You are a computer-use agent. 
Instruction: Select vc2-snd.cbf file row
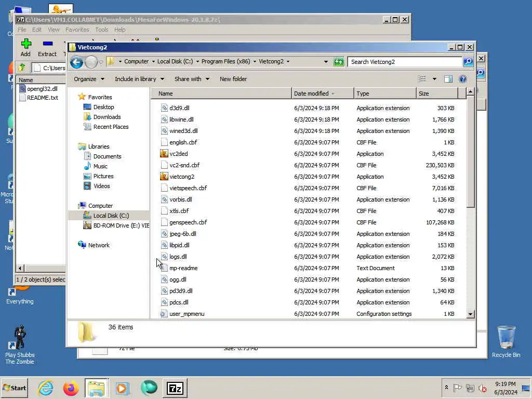point(308,165)
